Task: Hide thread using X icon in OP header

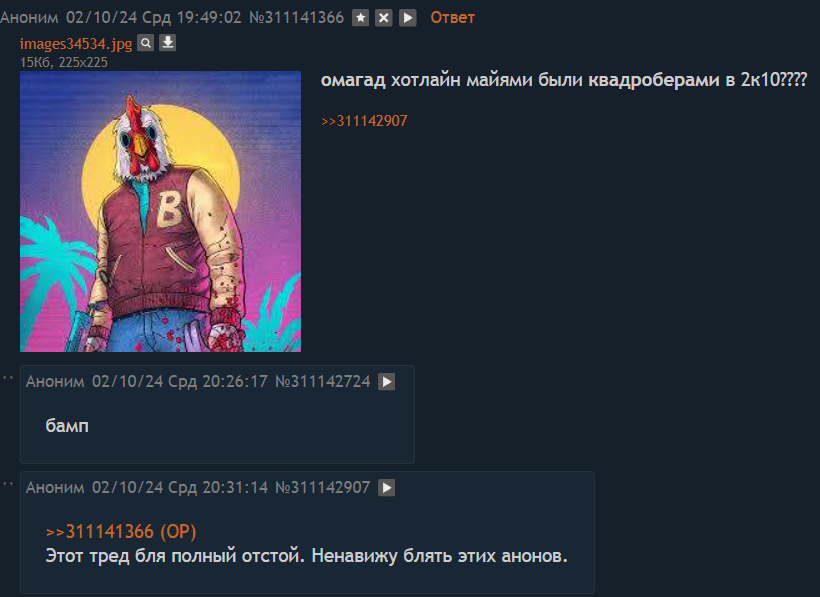Action: click(383, 18)
